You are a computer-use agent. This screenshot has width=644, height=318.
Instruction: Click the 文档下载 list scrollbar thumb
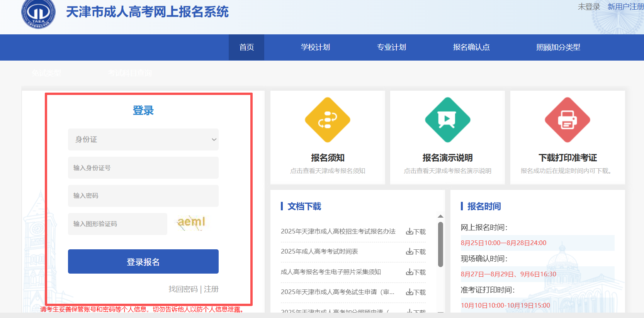click(440, 244)
